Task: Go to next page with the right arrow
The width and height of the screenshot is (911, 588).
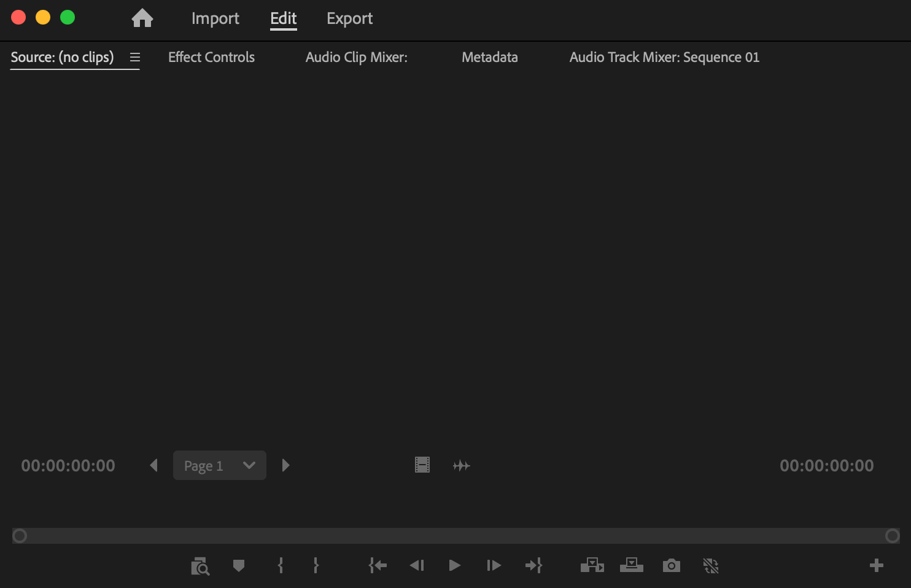Action: (x=285, y=465)
